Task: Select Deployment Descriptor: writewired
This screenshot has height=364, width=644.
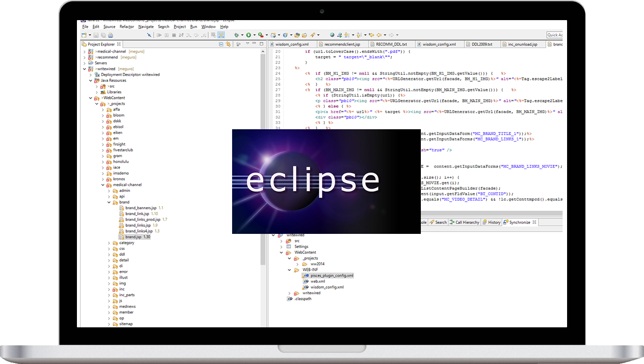Action: tap(127, 75)
